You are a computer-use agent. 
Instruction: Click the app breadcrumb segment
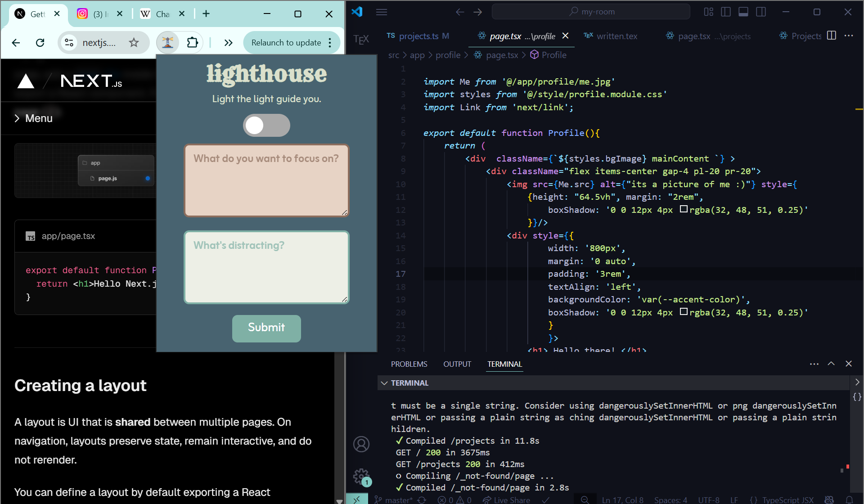[x=417, y=55]
